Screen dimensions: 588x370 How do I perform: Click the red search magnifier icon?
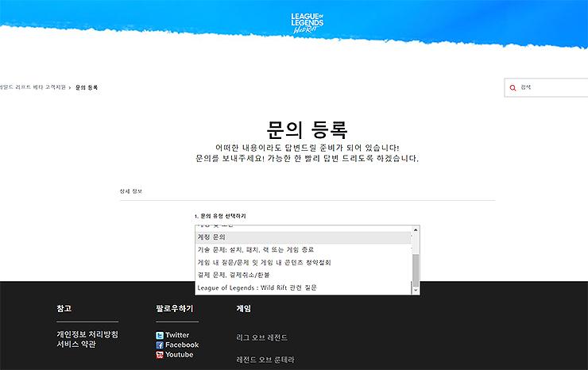[x=513, y=87]
